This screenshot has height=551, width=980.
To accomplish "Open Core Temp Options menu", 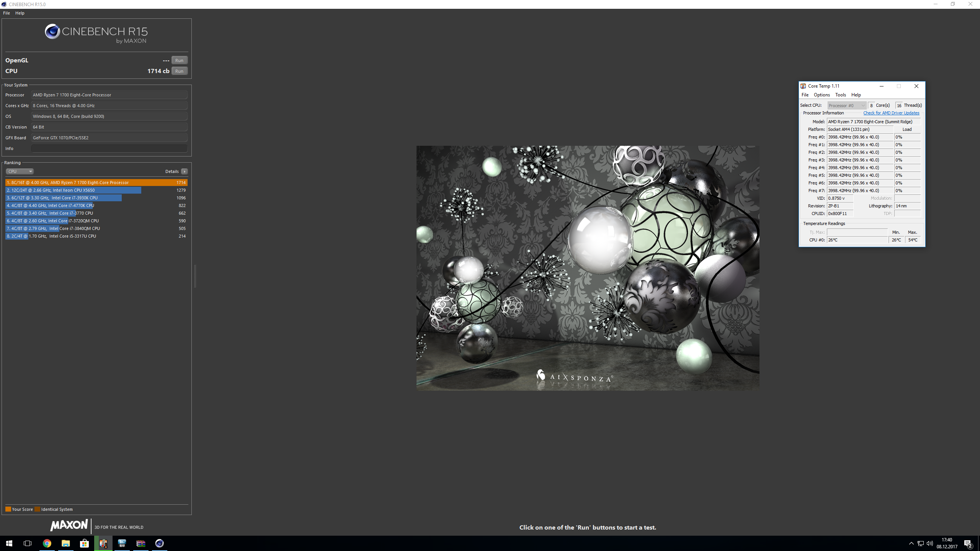I will tap(822, 95).
